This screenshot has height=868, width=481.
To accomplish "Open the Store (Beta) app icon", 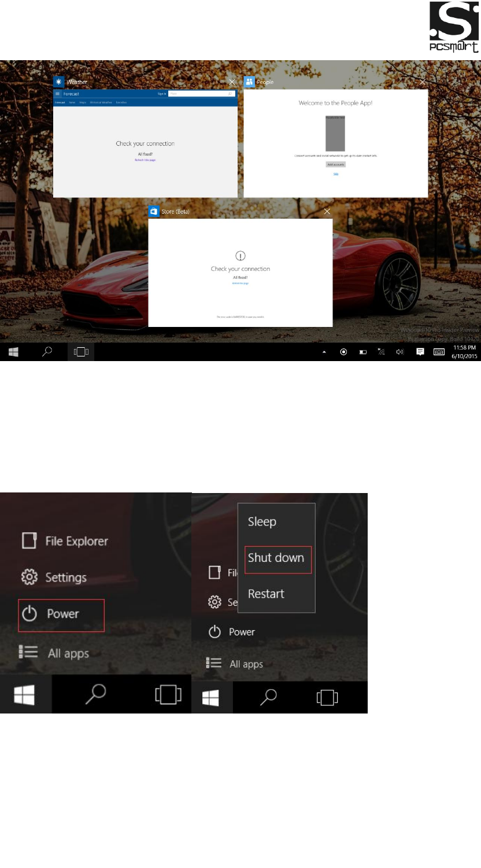I will 154,211.
